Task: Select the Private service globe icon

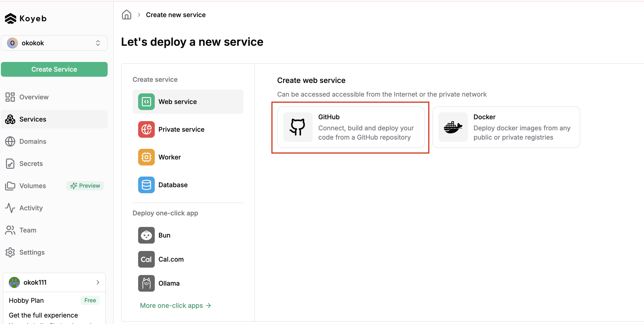Action: point(146,129)
